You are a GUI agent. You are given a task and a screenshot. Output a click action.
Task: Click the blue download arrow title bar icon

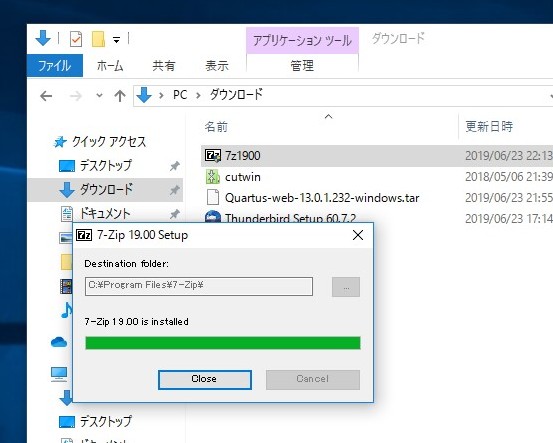pos(43,38)
